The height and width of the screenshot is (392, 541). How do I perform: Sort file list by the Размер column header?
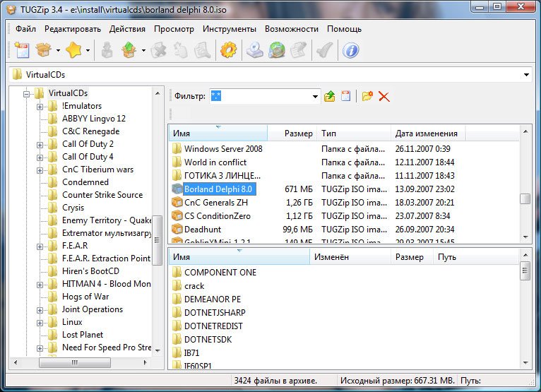coord(292,133)
